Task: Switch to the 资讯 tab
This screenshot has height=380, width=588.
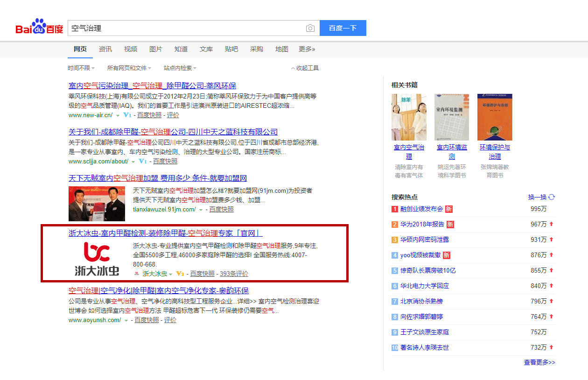Action: coord(105,49)
